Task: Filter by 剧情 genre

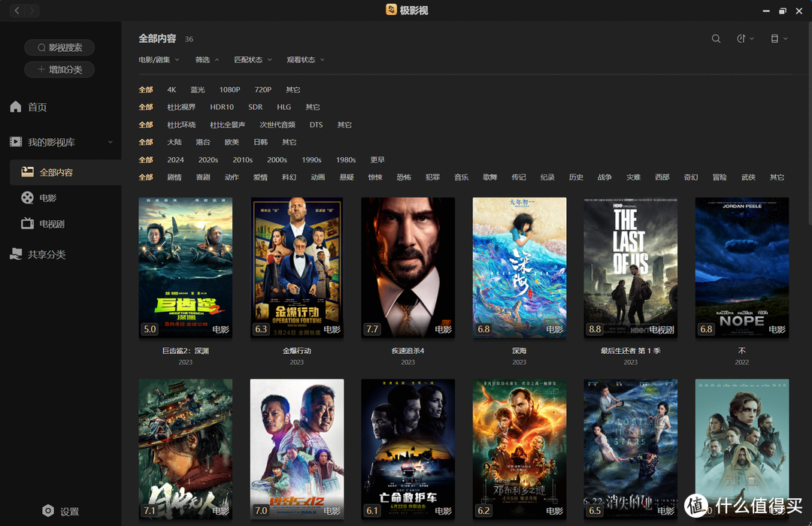Action: (x=174, y=177)
